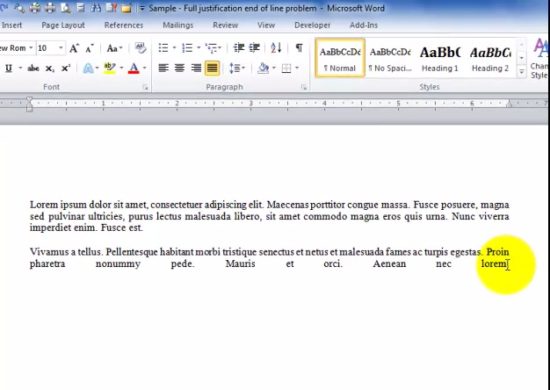Align text left
Screen dimensions: 550x390
163,68
